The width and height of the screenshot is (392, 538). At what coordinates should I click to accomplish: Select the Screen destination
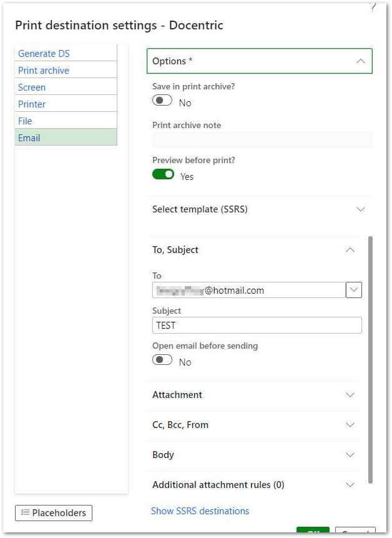click(x=66, y=87)
